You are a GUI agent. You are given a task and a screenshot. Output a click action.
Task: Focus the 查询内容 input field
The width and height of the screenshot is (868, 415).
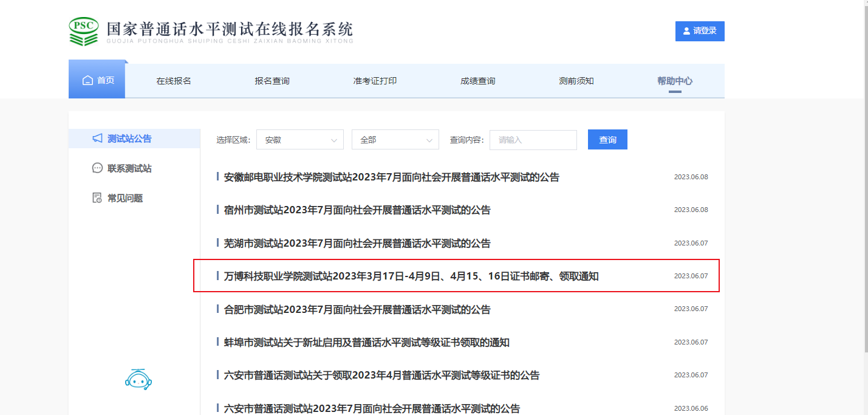tap(533, 140)
